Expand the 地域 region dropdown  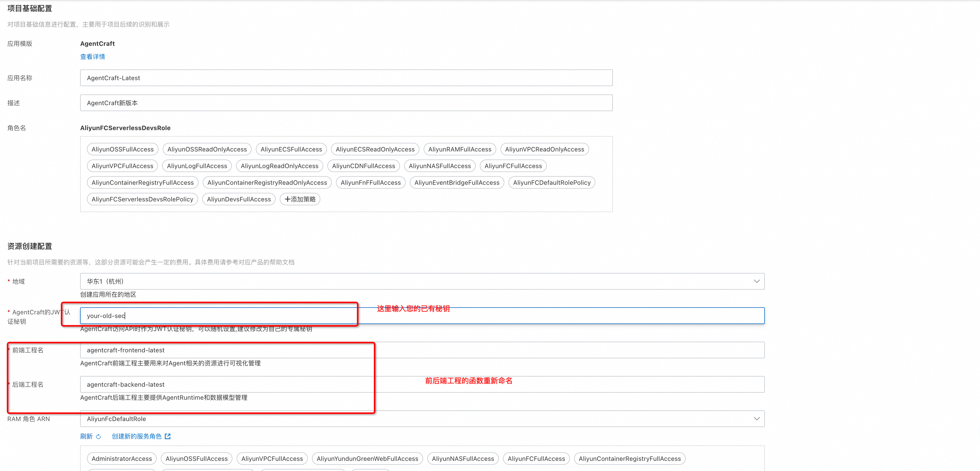point(422,282)
